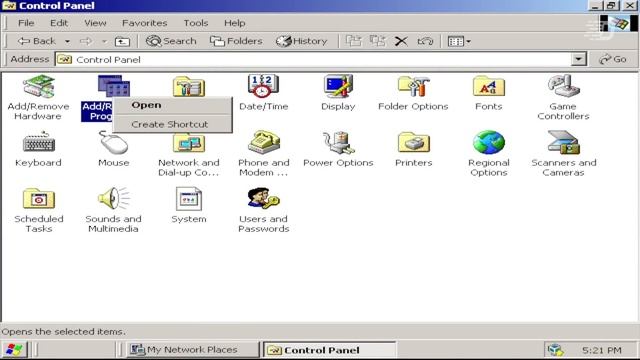Open the Scheduled Tasks icon
The image size is (640, 360).
coord(38,198)
